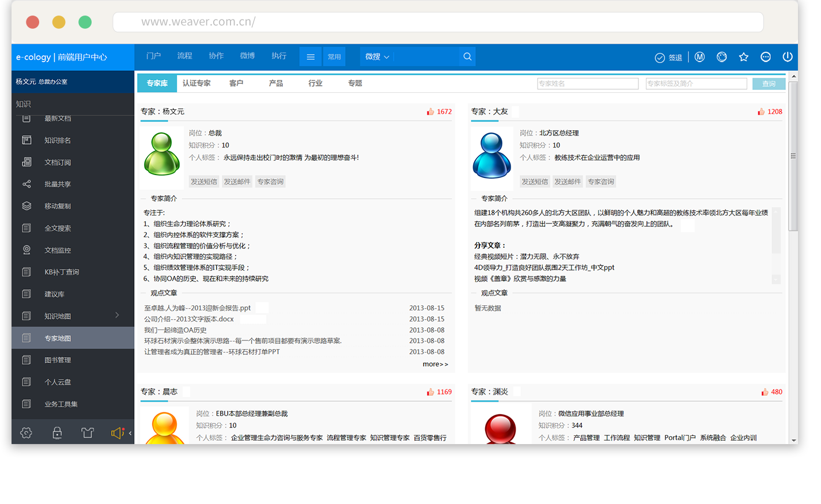The image size is (821, 504).
Task: Click the power logout icon
Action: [x=787, y=56]
